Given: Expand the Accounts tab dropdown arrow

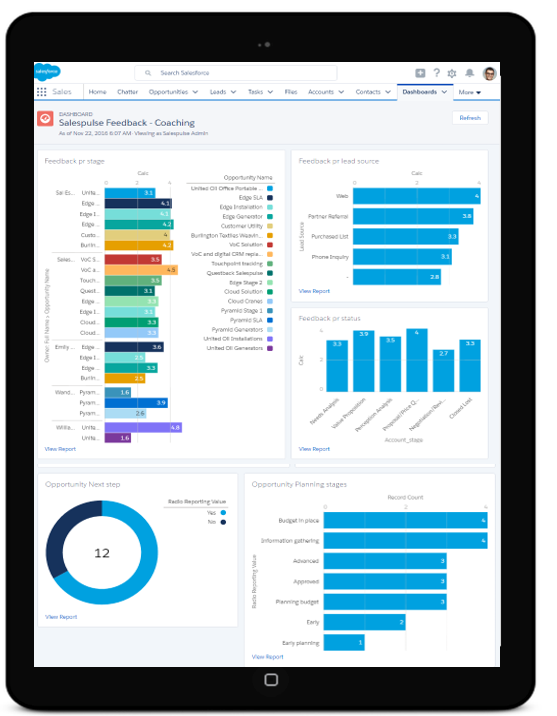Looking at the screenshot, I should tap(341, 92).
